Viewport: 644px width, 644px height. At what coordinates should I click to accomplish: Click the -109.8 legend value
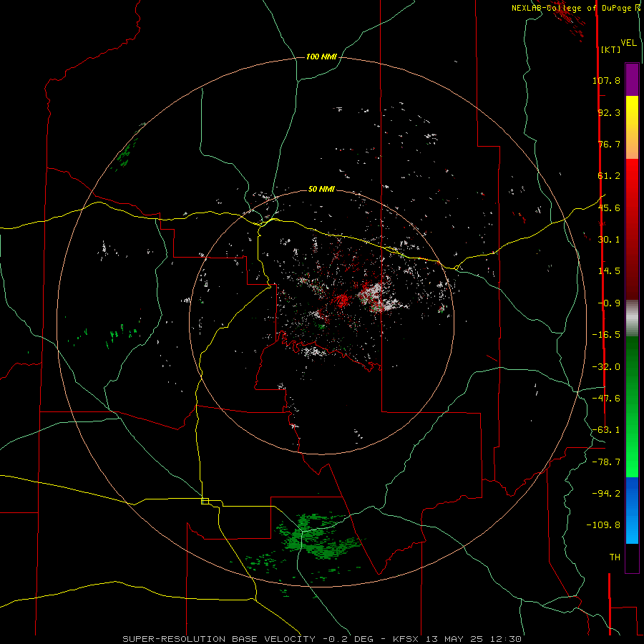pyautogui.click(x=603, y=525)
